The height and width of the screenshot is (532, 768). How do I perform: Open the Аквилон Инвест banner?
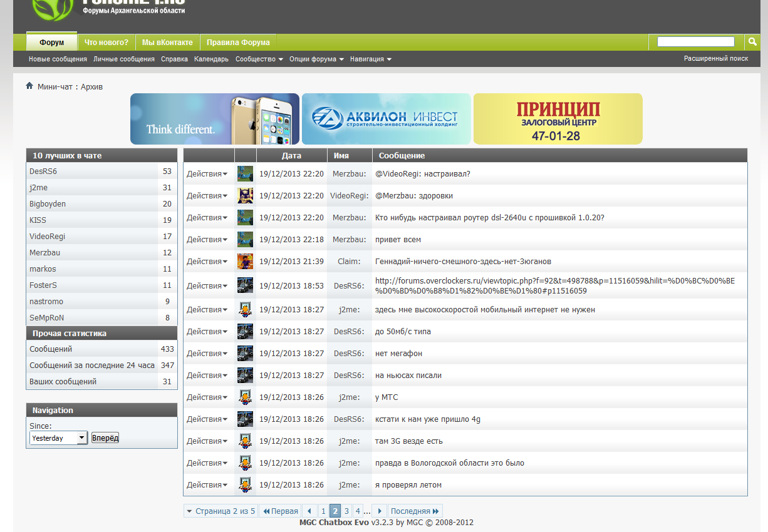pos(387,119)
